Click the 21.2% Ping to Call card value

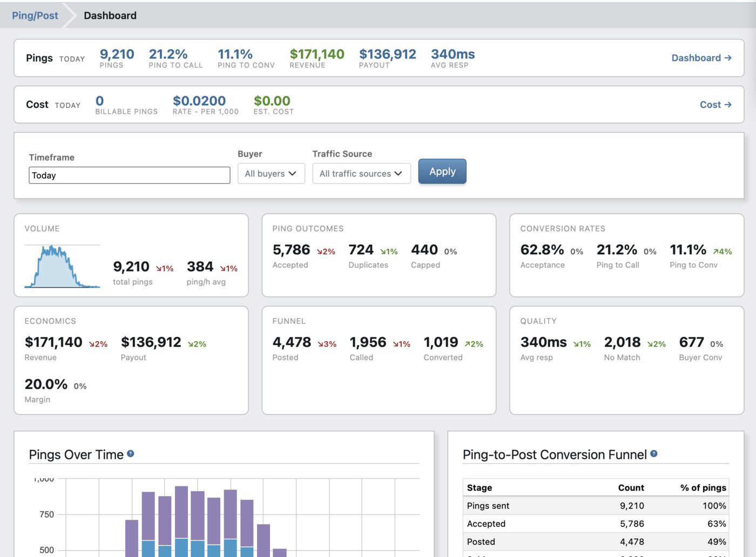617,250
